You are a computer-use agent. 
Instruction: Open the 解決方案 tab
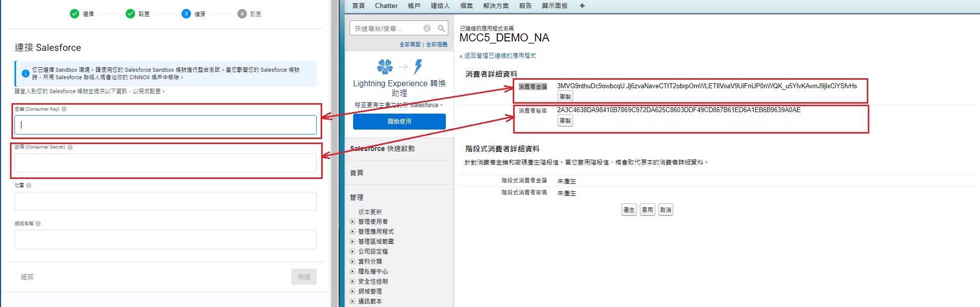point(496,5)
